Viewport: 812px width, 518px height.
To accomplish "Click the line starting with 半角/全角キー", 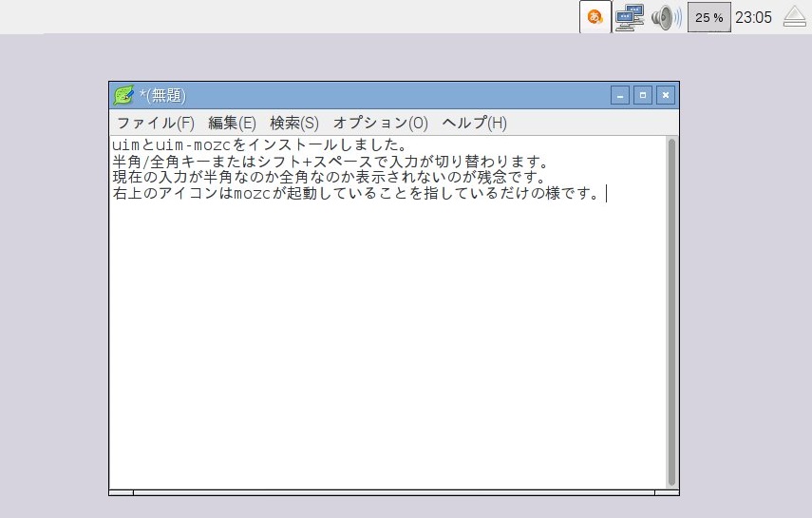I will point(330,161).
